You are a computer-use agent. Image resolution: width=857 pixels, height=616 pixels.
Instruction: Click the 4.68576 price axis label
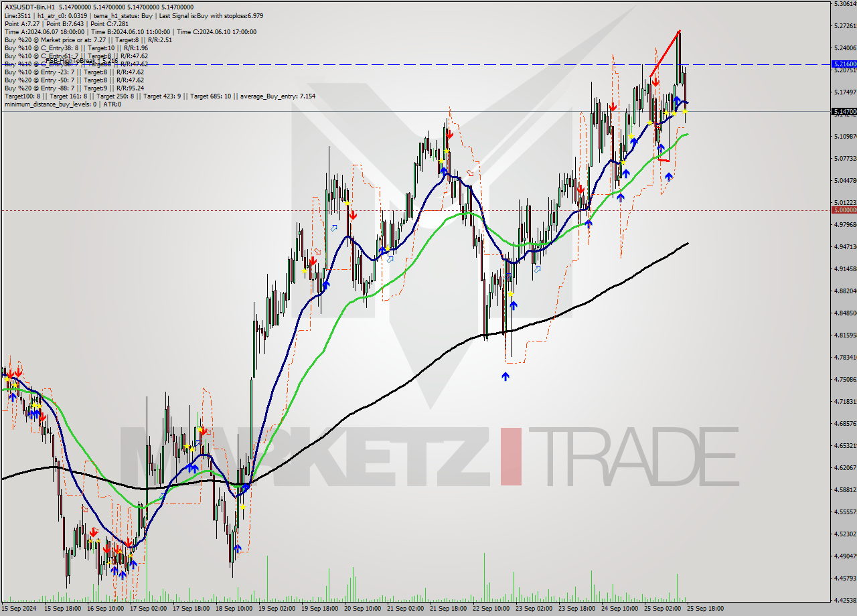pos(845,423)
